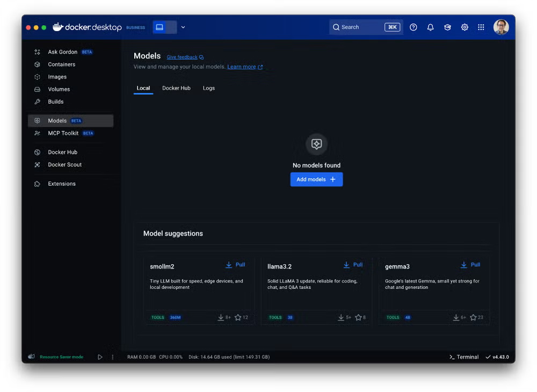Click the CPU 0.00% status text
Image resolution: width=537 pixels, height=392 pixels.
171,357
